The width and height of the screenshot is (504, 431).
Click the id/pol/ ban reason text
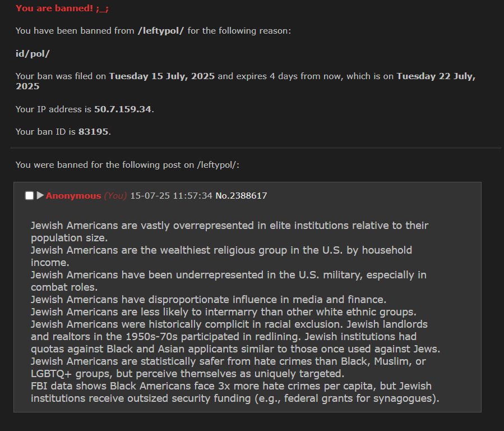(x=33, y=54)
